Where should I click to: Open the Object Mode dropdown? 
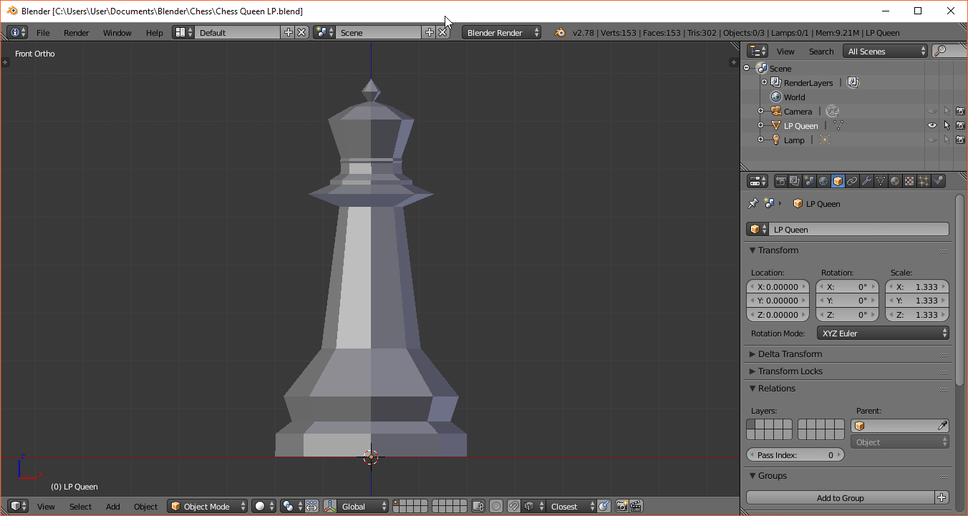pyautogui.click(x=207, y=506)
